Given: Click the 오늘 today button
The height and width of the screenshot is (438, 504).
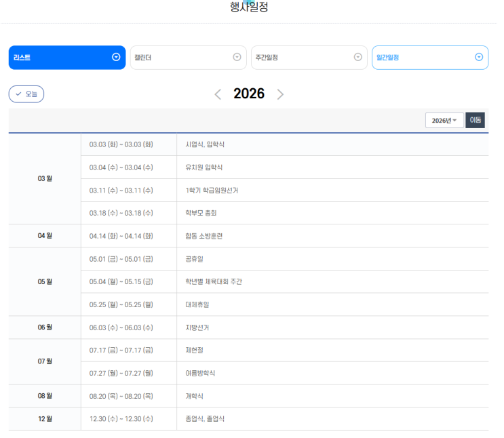Looking at the screenshot, I should (26, 94).
